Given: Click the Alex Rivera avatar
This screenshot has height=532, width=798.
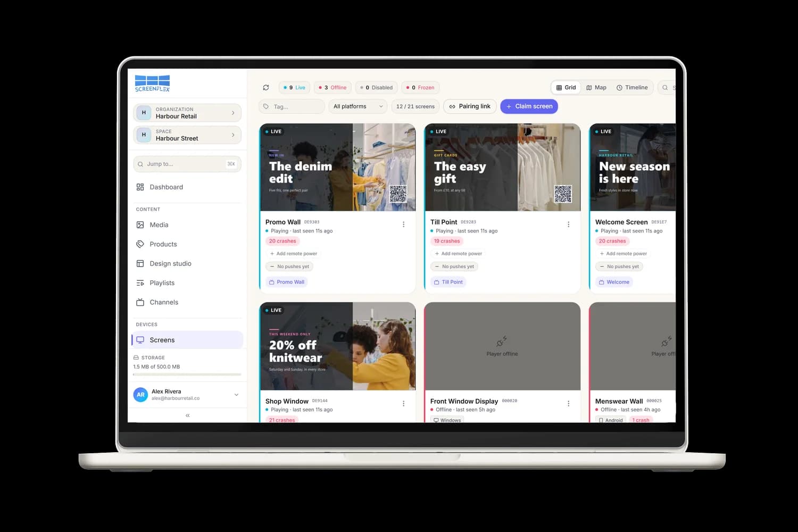Looking at the screenshot, I should click(x=140, y=395).
